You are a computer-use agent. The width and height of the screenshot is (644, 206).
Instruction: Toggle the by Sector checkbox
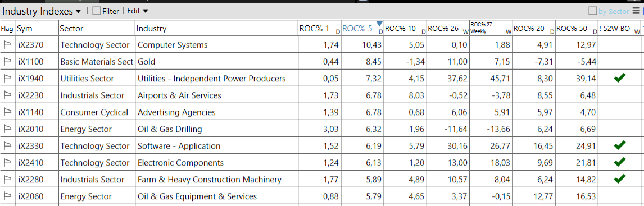(x=593, y=11)
